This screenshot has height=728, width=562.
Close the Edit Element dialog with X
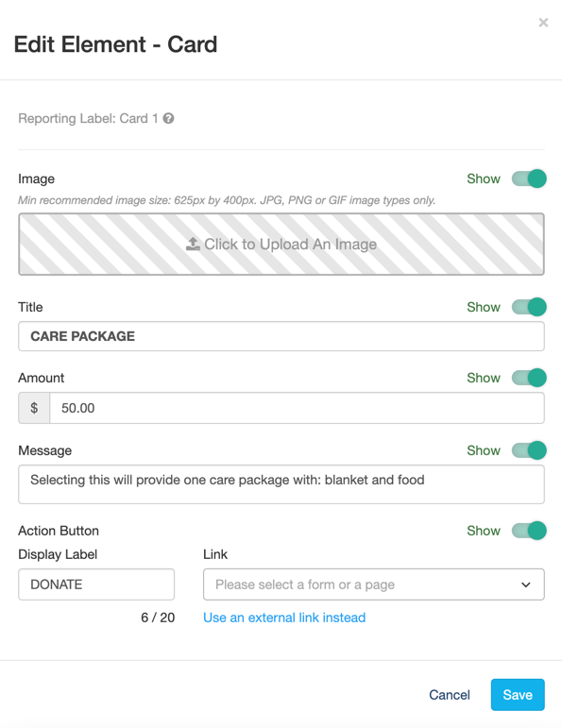point(543,23)
